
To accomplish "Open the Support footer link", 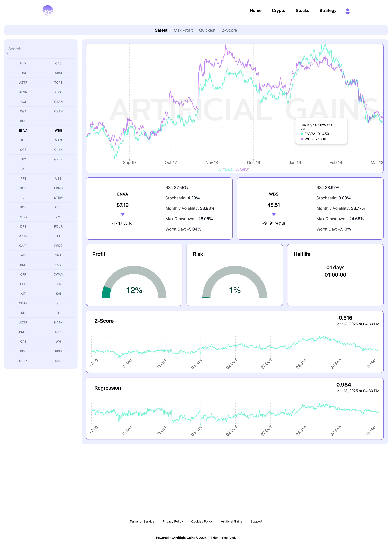I will (x=256, y=521).
